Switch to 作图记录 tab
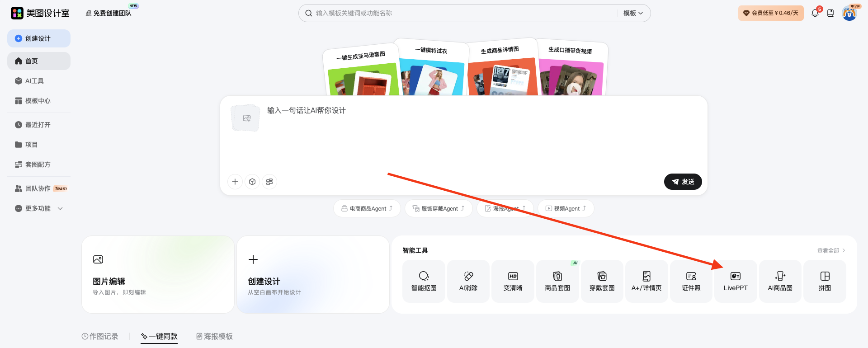This screenshot has width=868, height=348. click(100, 336)
